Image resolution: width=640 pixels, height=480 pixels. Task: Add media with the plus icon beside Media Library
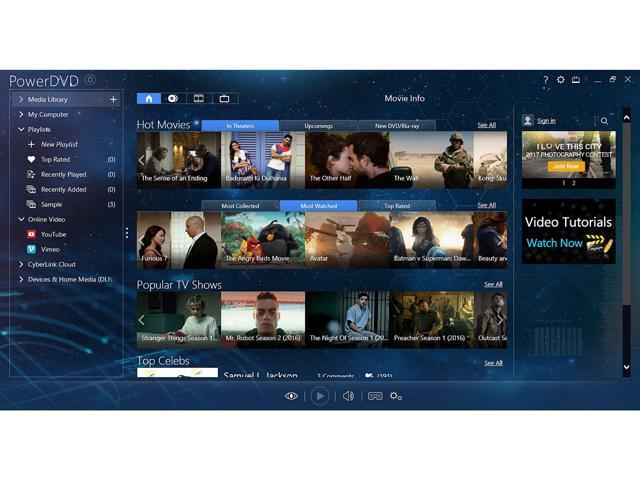tap(113, 99)
